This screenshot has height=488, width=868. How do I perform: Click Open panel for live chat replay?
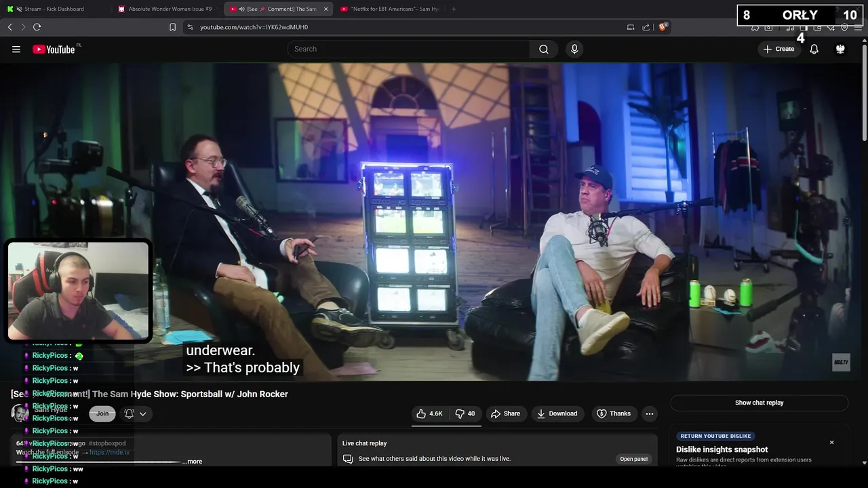click(633, 459)
